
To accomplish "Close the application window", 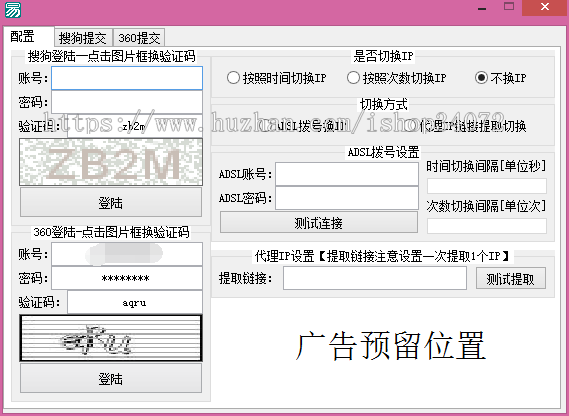I will pos(545,7).
